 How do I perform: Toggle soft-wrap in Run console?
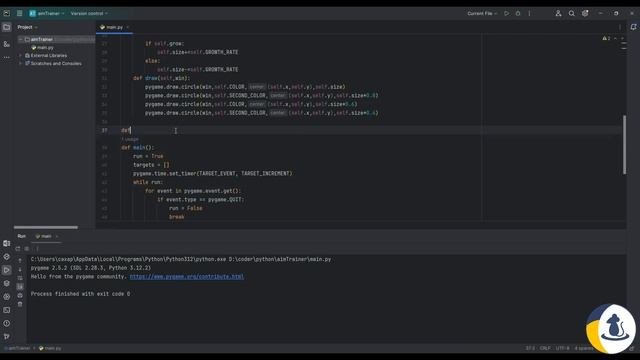click(x=20, y=278)
